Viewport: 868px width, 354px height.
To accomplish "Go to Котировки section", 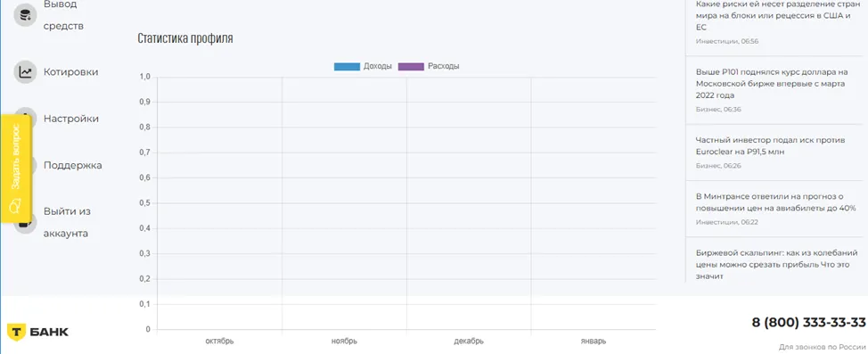I will pyautogui.click(x=71, y=72).
